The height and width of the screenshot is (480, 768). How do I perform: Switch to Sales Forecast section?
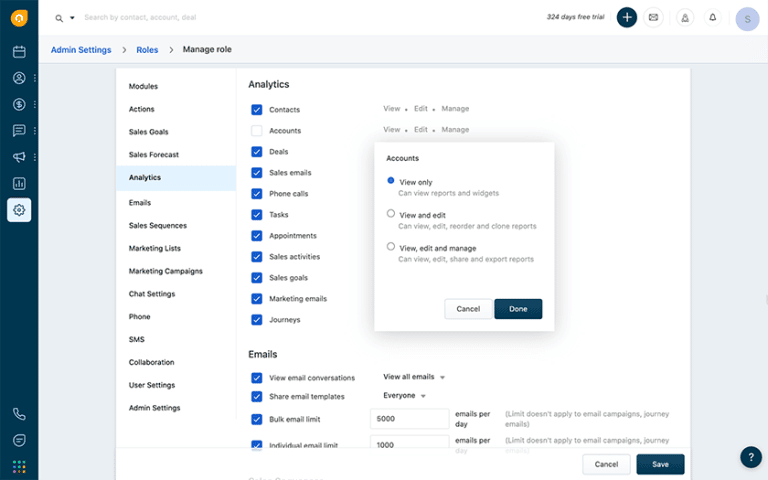pos(153,155)
